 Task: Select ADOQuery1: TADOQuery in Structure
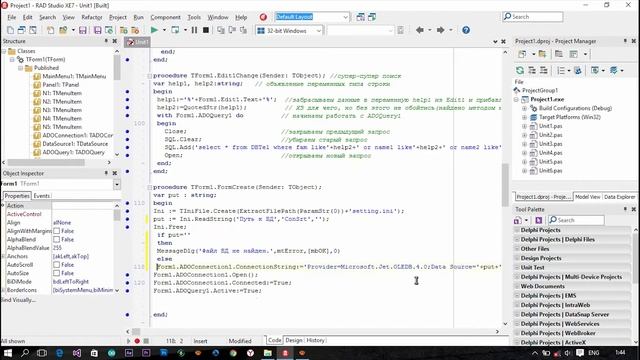pos(73,152)
